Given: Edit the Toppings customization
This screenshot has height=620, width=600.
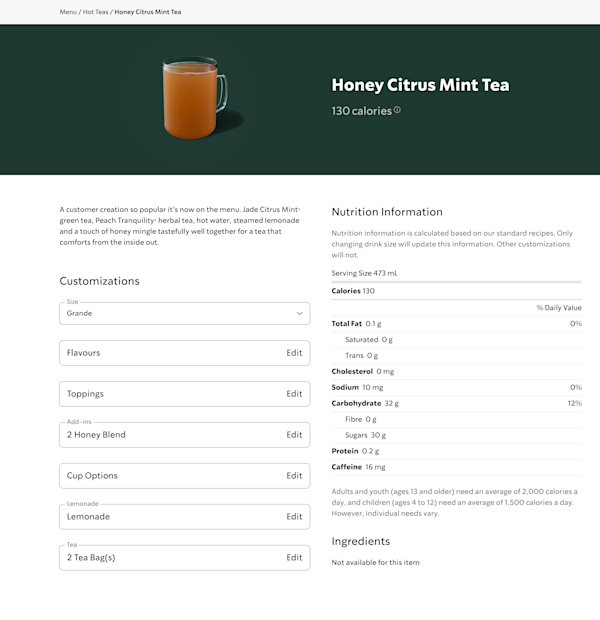Looking at the screenshot, I should point(294,394).
